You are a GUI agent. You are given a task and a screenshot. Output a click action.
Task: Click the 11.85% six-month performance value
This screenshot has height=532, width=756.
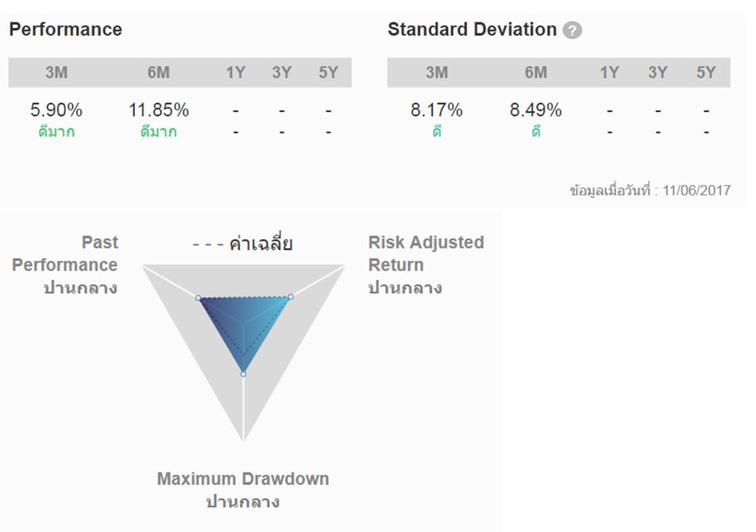pos(159,110)
